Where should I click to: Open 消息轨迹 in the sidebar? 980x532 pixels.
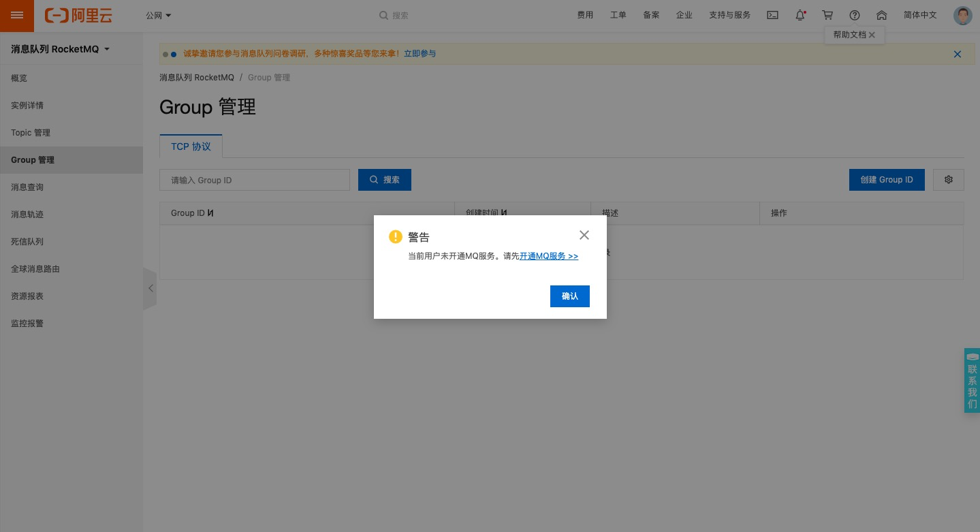click(x=72, y=215)
